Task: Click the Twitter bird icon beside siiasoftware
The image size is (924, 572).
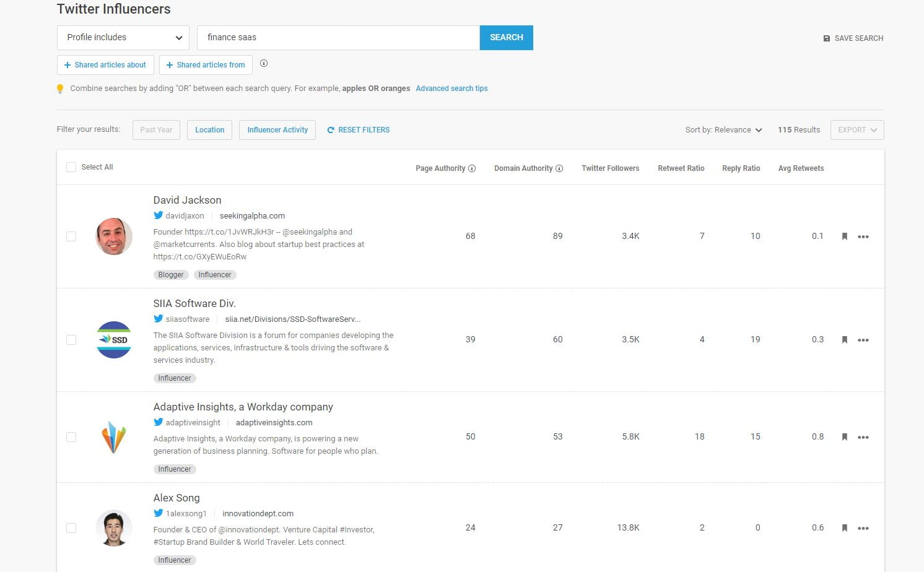Action: coord(159,319)
